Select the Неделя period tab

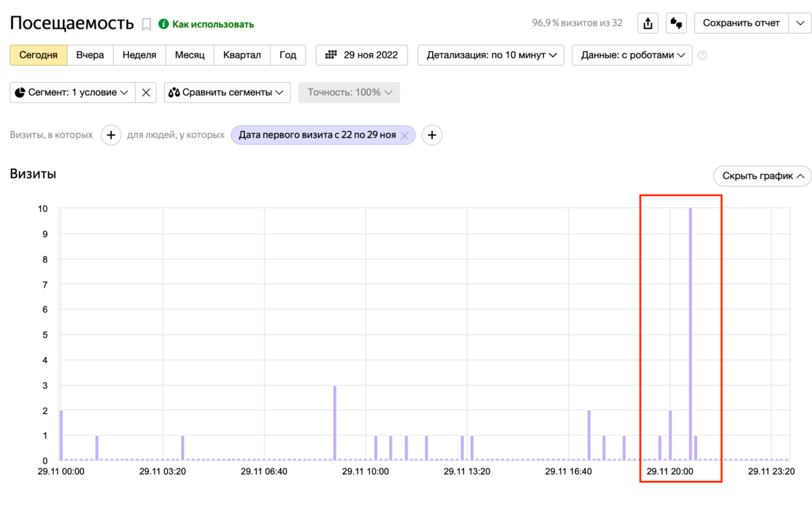(139, 55)
